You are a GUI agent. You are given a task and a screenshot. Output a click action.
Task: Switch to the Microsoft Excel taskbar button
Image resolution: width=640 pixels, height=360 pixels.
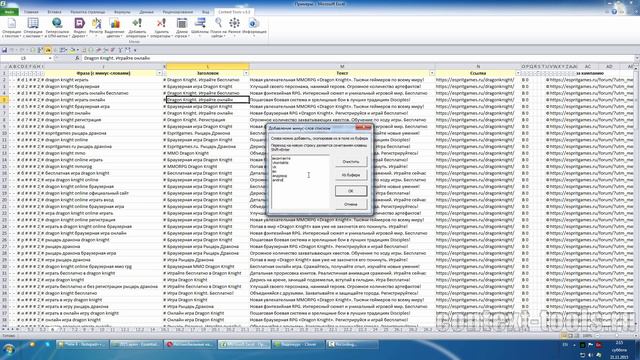[x=244, y=344]
